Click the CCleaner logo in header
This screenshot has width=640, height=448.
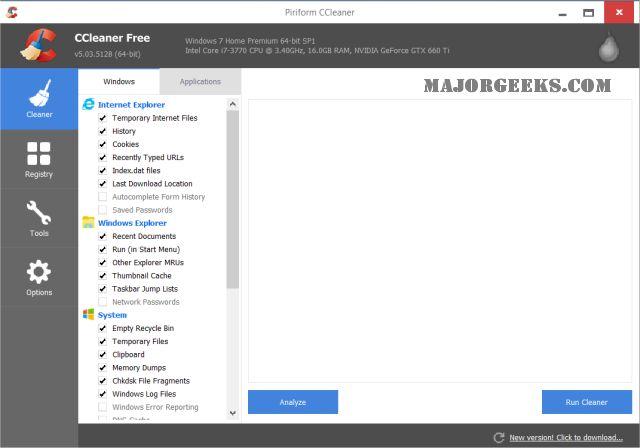click(39, 45)
